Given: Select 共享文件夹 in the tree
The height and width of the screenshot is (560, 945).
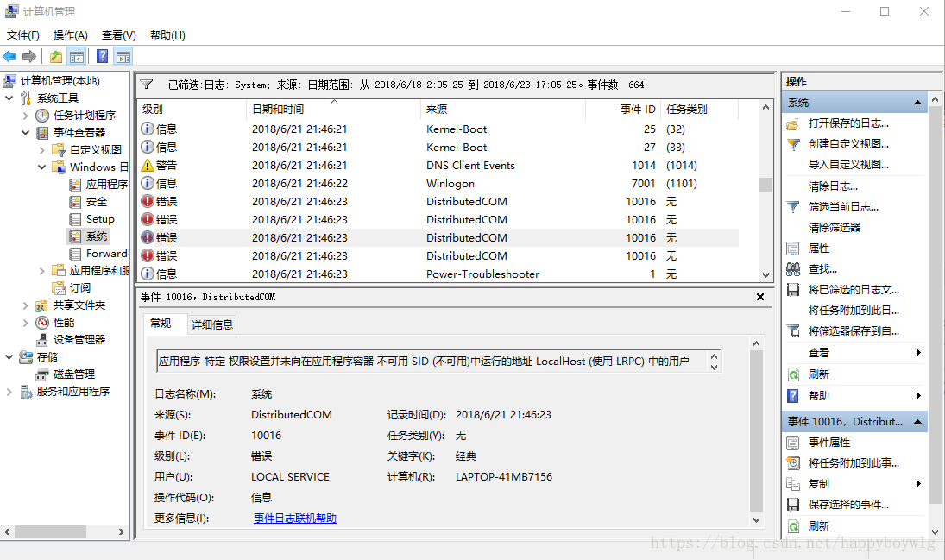Looking at the screenshot, I should [79, 305].
